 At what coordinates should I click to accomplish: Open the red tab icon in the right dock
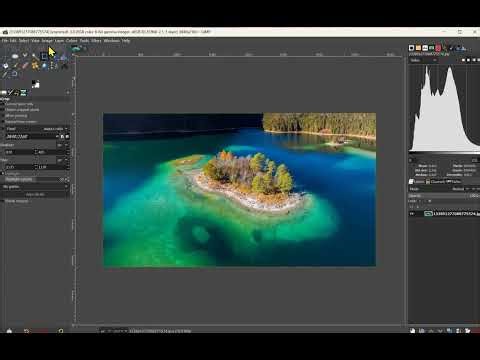pos(438,48)
